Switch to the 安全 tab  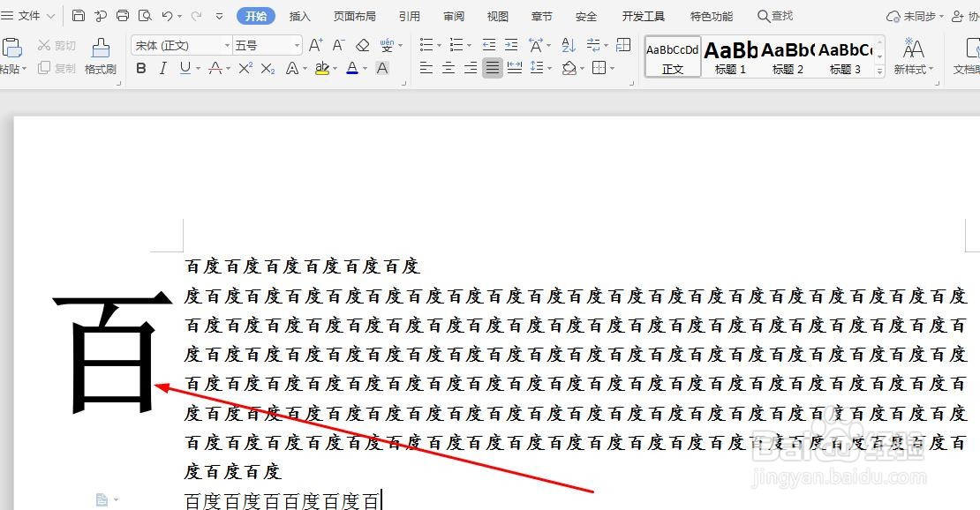click(x=585, y=16)
